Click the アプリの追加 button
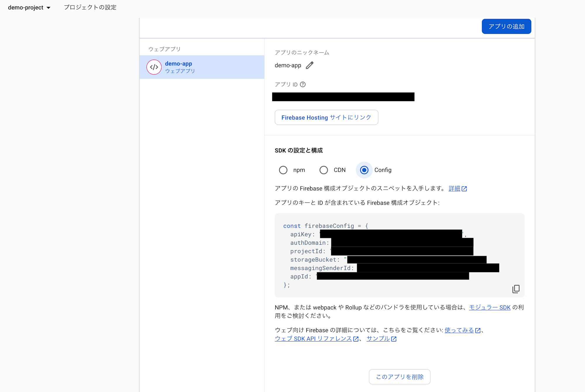The image size is (585, 392). pyautogui.click(x=506, y=26)
